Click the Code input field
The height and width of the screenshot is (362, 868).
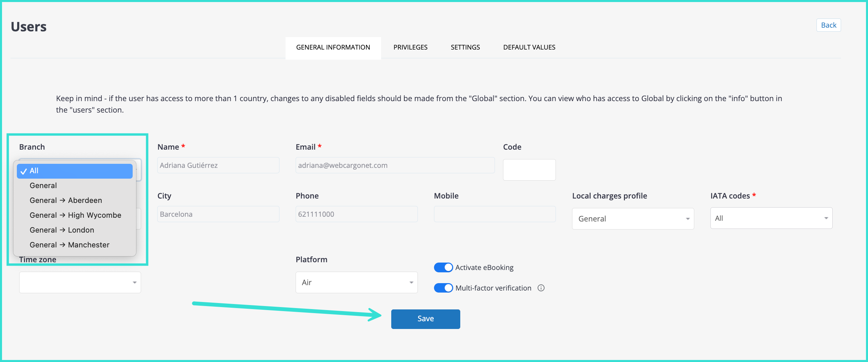(529, 170)
